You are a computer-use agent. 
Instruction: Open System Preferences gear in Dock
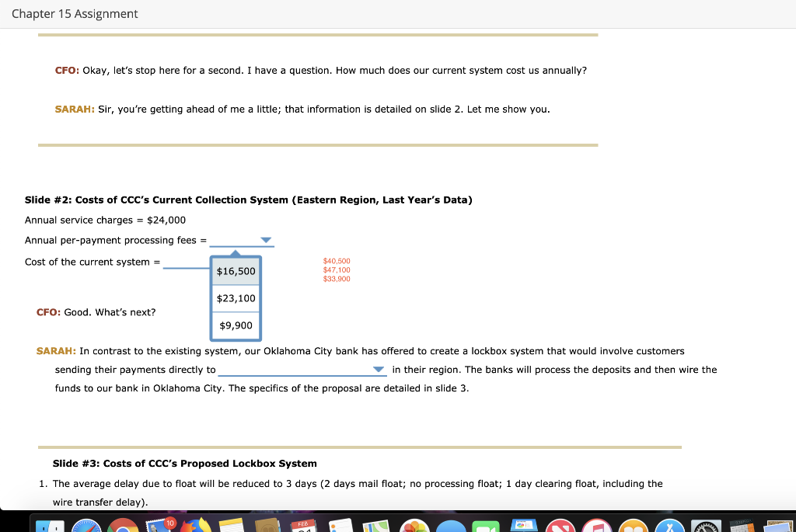click(706, 526)
